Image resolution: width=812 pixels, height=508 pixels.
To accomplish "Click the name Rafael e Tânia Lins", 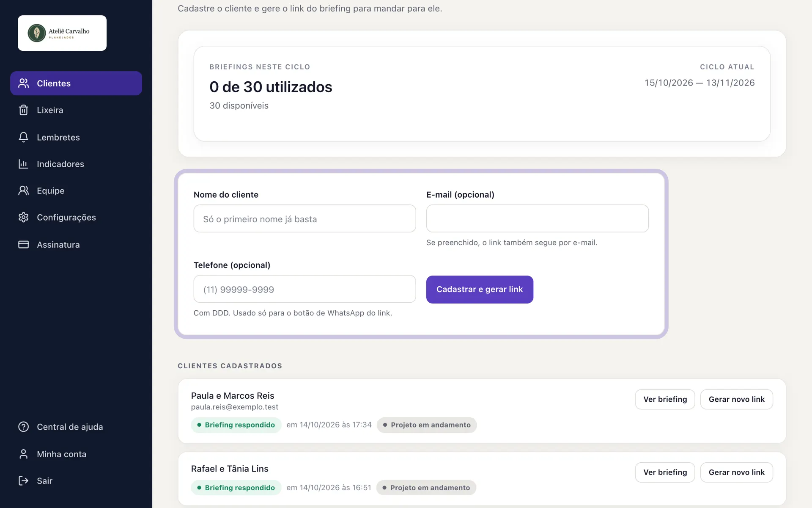I will [x=230, y=469].
